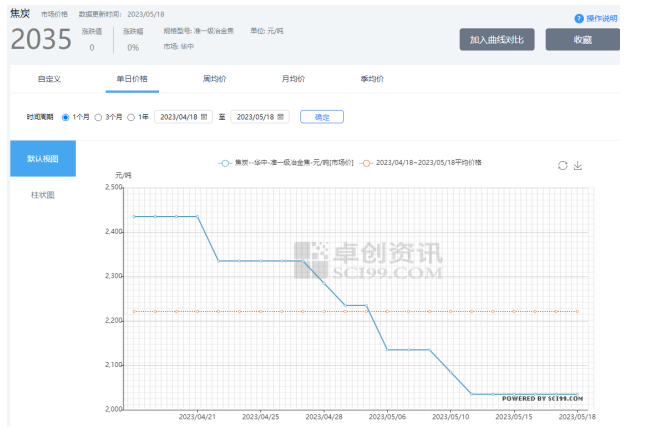655x448 pixels.
Task: Switch to the 自定义 tab
Action: [50, 78]
